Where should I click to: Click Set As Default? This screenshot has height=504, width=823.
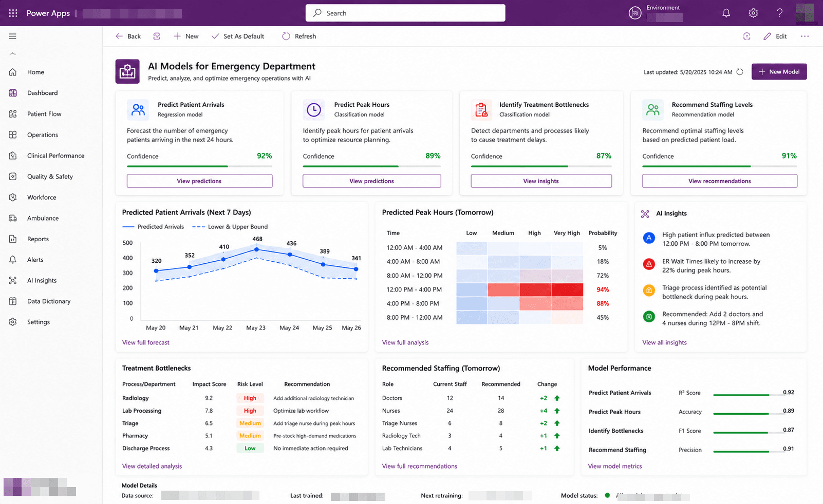[238, 36]
